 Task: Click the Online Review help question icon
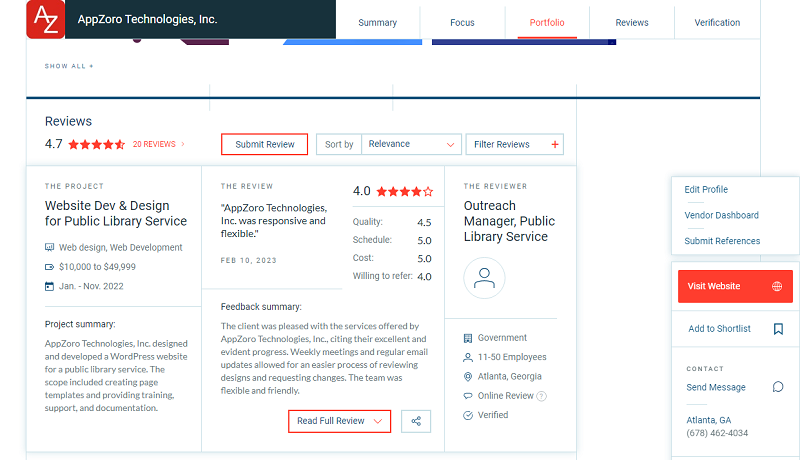click(x=542, y=396)
